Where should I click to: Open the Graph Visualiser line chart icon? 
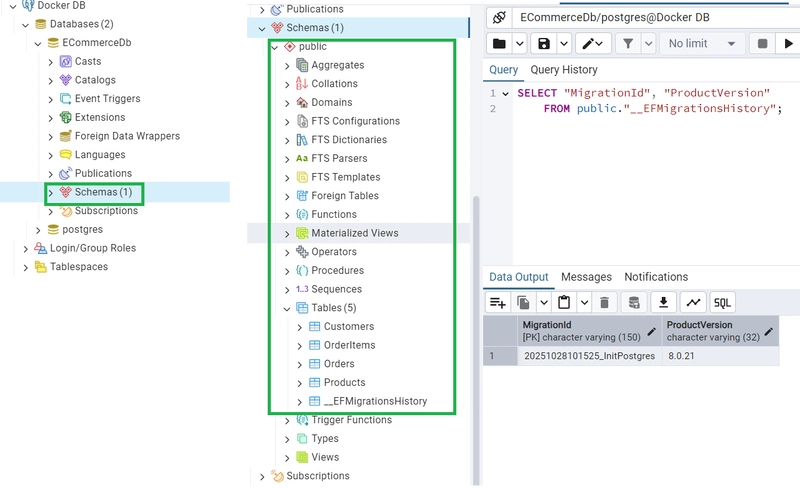[693, 303]
